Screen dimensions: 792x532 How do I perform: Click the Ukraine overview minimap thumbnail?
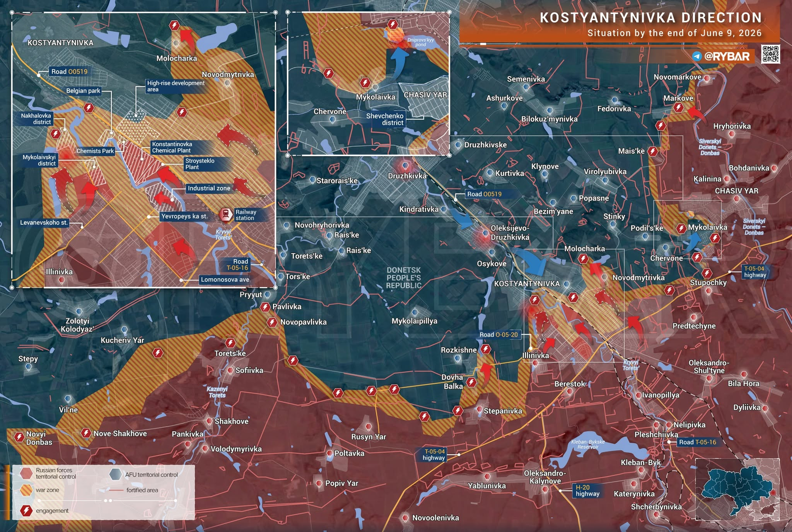point(737,489)
